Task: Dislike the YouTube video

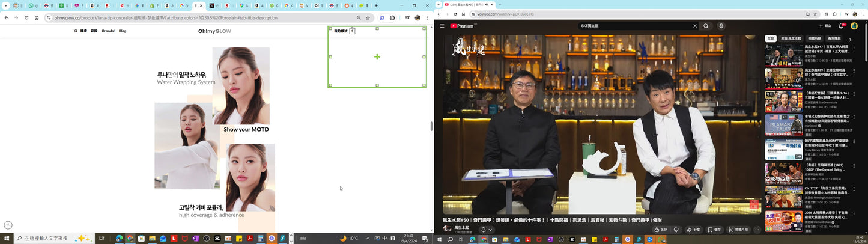Action: [676, 230]
